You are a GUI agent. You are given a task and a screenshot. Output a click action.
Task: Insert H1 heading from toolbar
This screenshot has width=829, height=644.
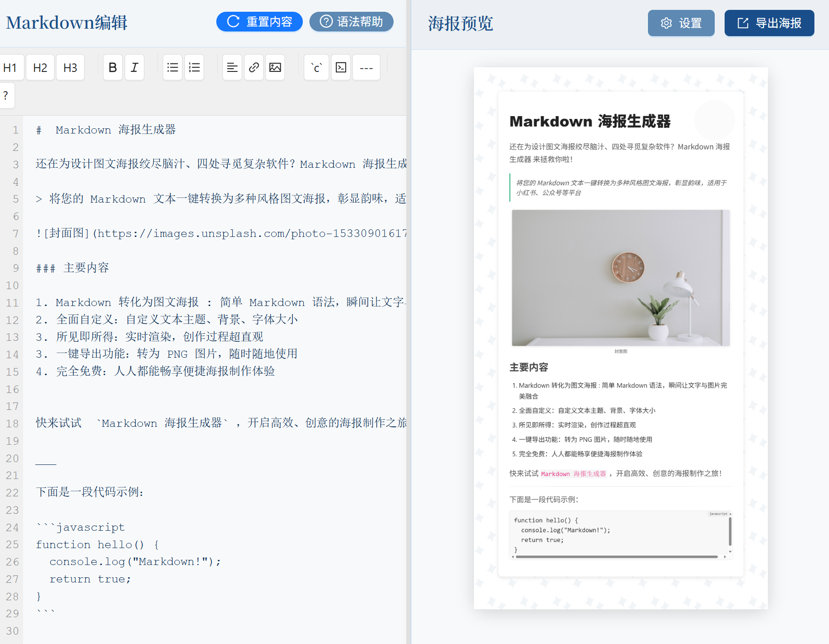click(10, 68)
